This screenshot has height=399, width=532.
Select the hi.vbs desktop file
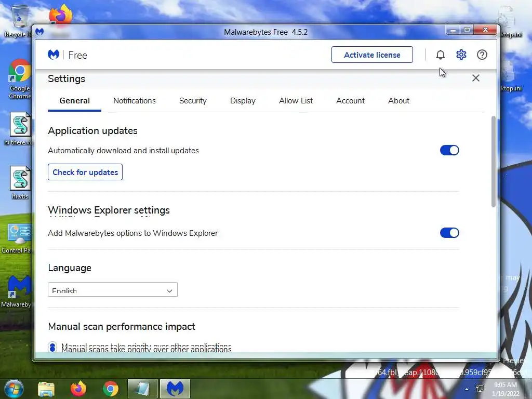click(x=20, y=182)
